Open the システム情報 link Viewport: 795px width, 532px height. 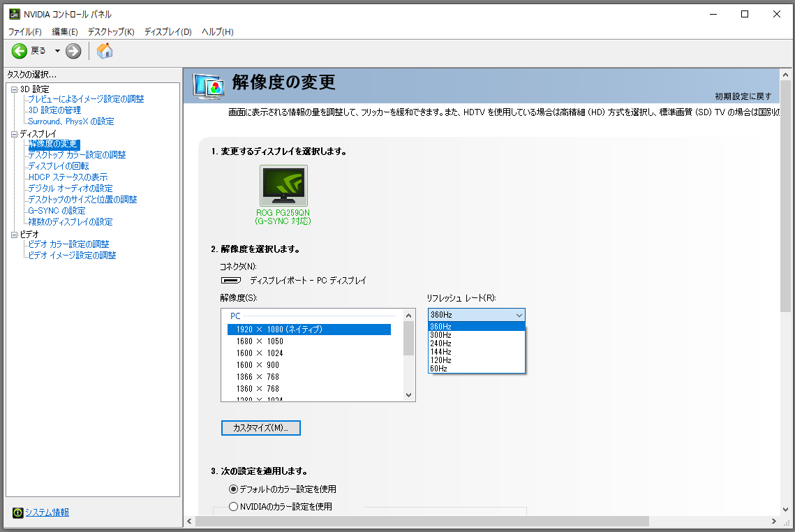(x=47, y=512)
